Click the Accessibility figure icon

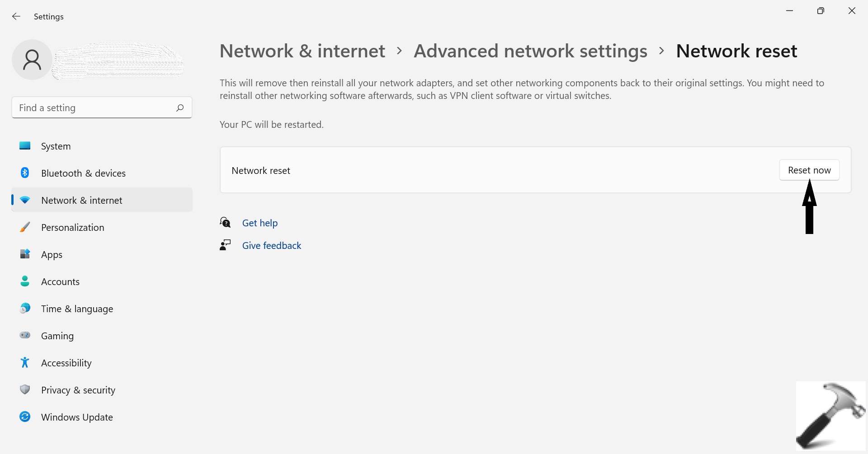(x=25, y=363)
